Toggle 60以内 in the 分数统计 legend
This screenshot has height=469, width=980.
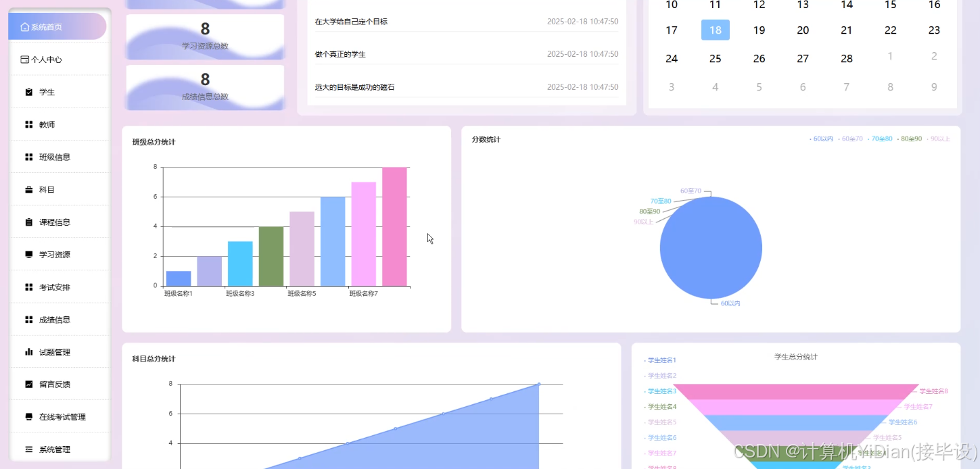point(821,139)
